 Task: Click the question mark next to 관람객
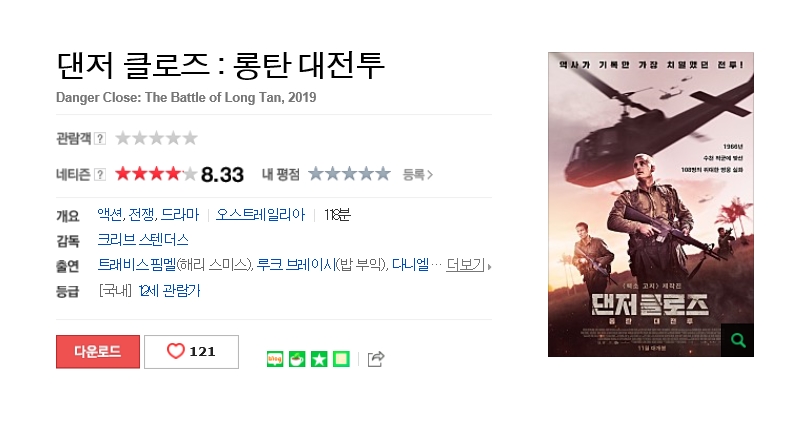coord(100,138)
